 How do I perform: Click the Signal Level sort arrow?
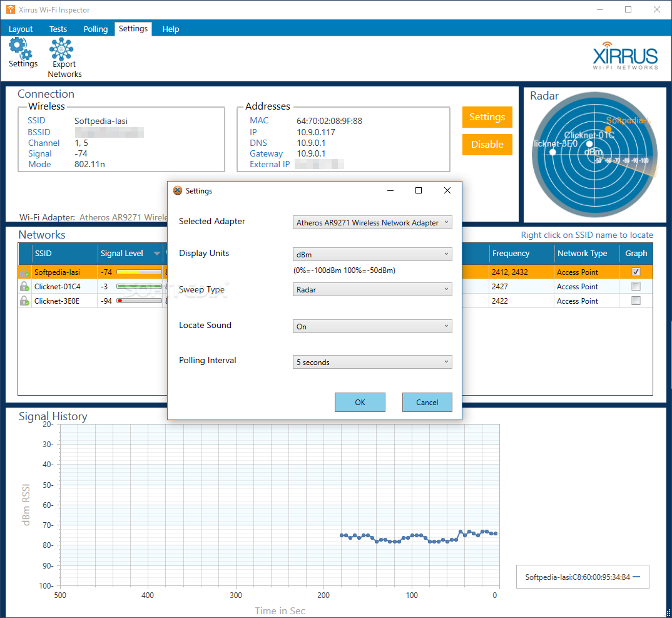(157, 254)
